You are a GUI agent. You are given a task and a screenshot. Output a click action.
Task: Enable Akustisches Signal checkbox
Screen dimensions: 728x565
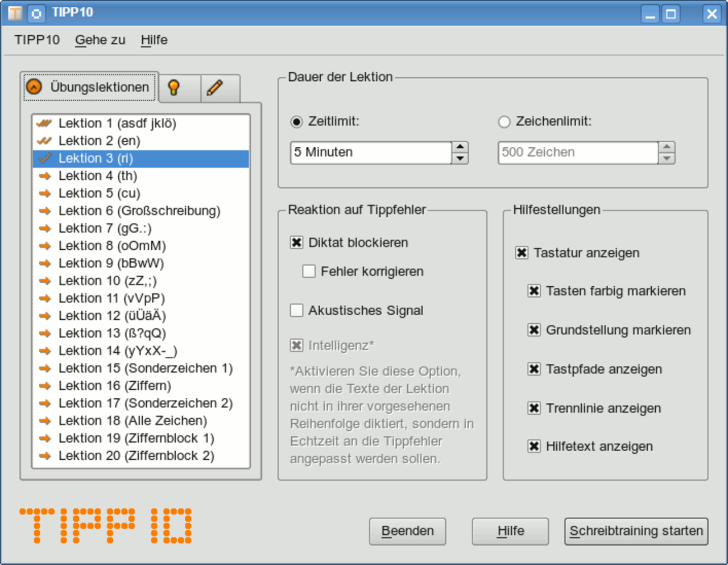click(x=296, y=310)
